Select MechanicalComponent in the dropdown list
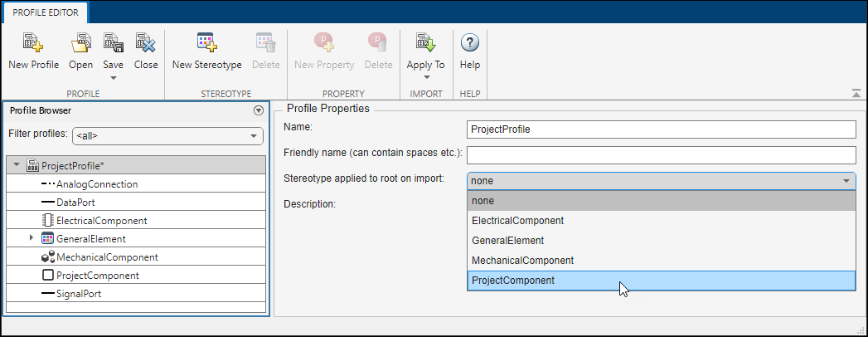The width and height of the screenshot is (868, 337). [522, 261]
